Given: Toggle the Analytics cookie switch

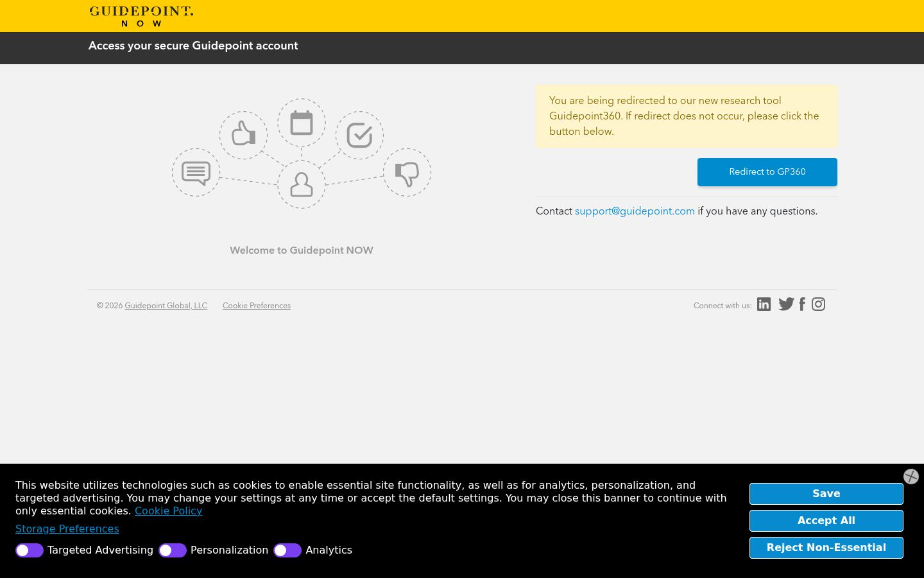Looking at the screenshot, I should pyautogui.click(x=287, y=550).
